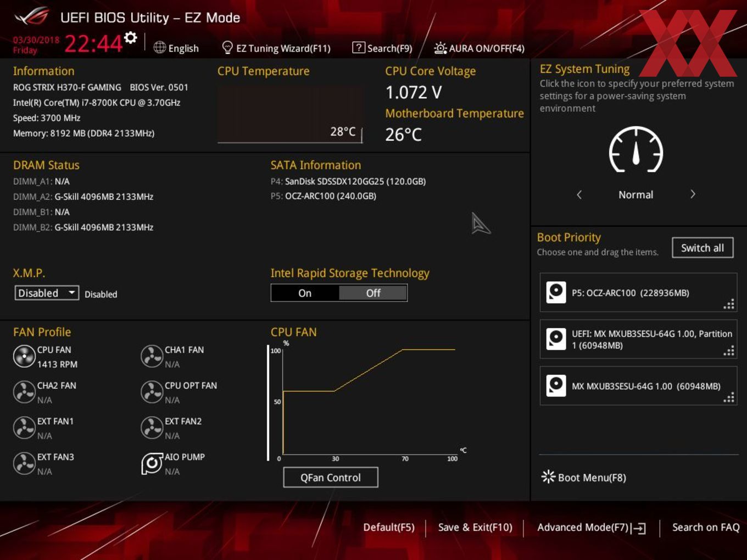Click the CHA1 FAN icon
747x560 pixels.
tap(152, 357)
